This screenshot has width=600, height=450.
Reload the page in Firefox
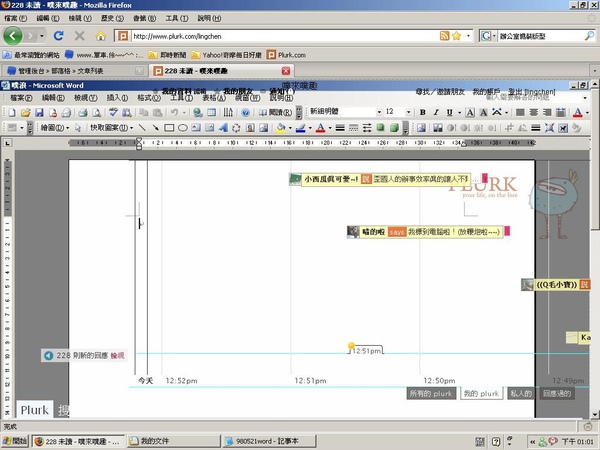click(x=59, y=36)
